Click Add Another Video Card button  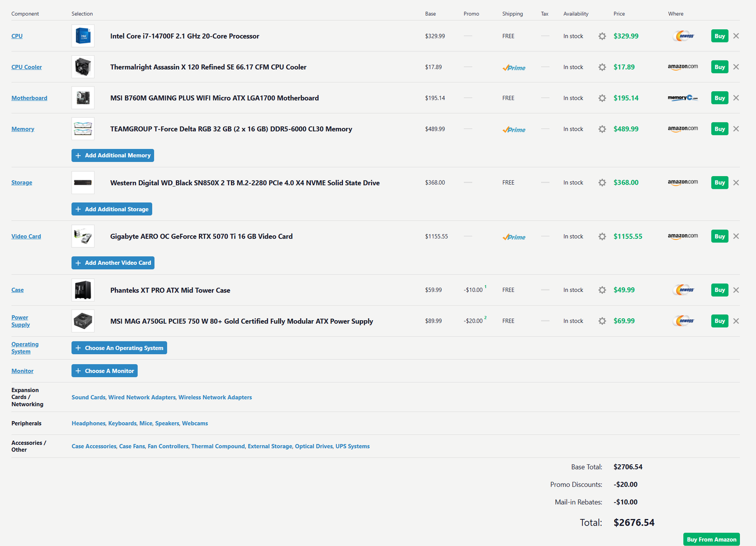[113, 263]
